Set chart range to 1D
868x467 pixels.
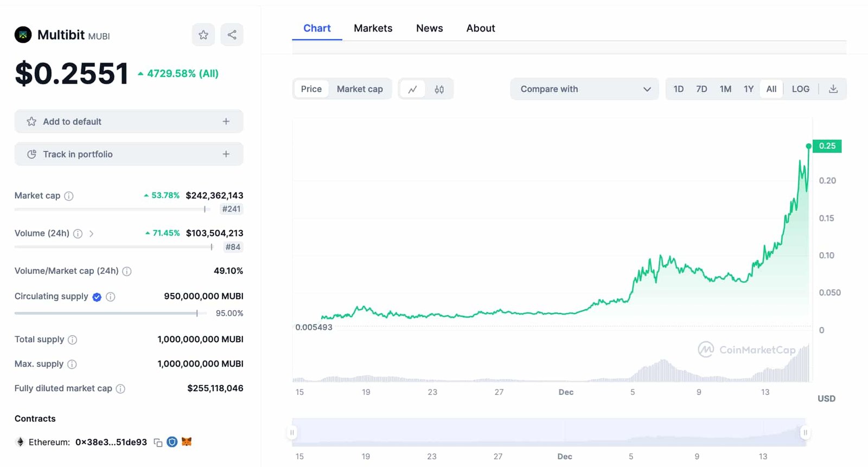(679, 89)
